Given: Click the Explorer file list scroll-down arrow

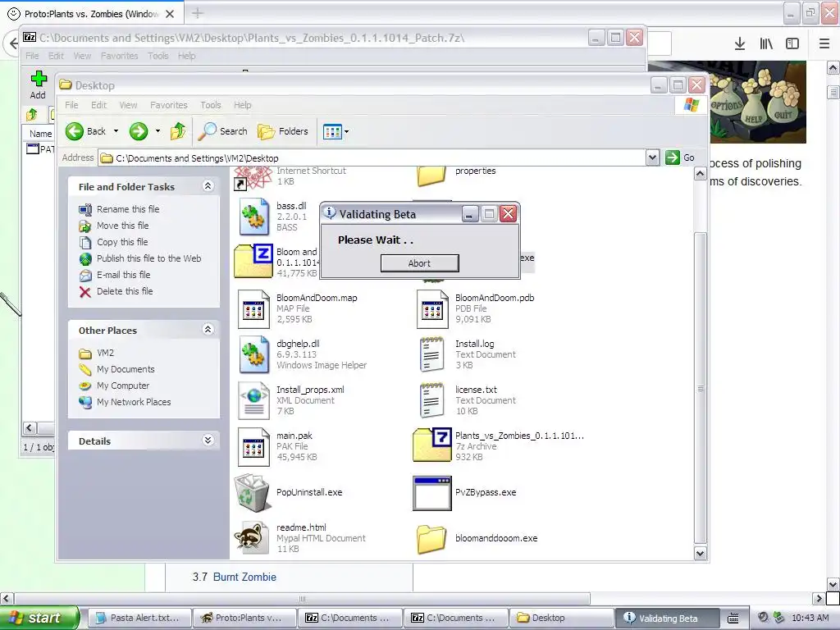Looking at the screenshot, I should pos(701,554).
